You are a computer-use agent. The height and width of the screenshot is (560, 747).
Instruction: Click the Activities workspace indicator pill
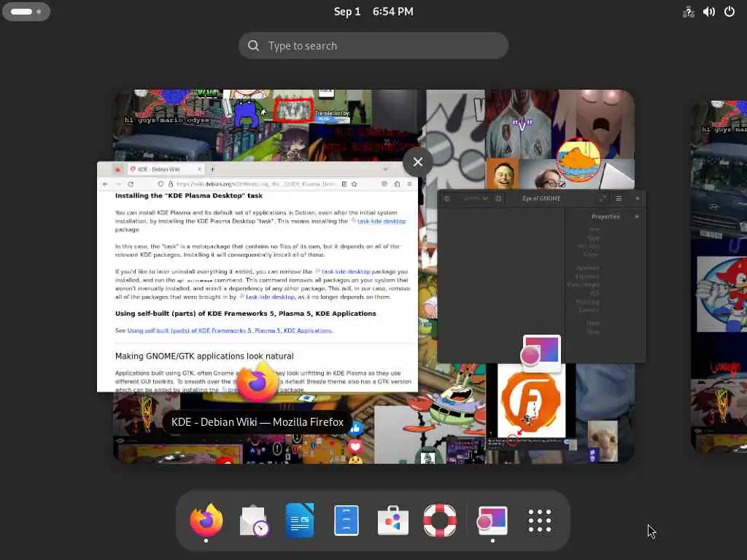pos(26,12)
